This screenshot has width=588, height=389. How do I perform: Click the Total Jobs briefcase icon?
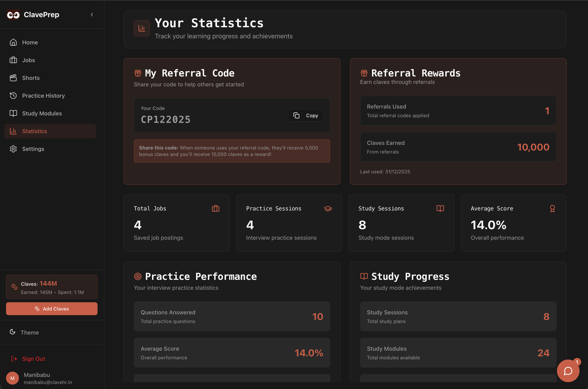[215, 209]
